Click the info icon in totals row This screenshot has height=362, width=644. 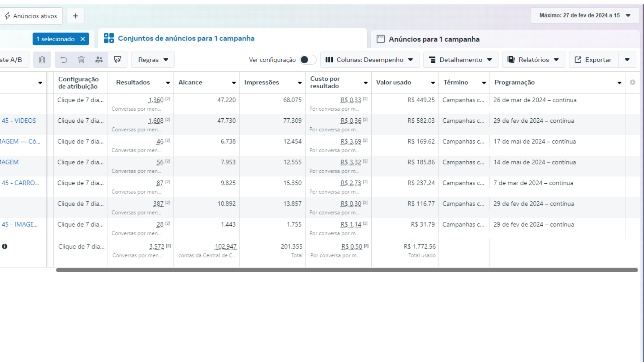(x=5, y=246)
